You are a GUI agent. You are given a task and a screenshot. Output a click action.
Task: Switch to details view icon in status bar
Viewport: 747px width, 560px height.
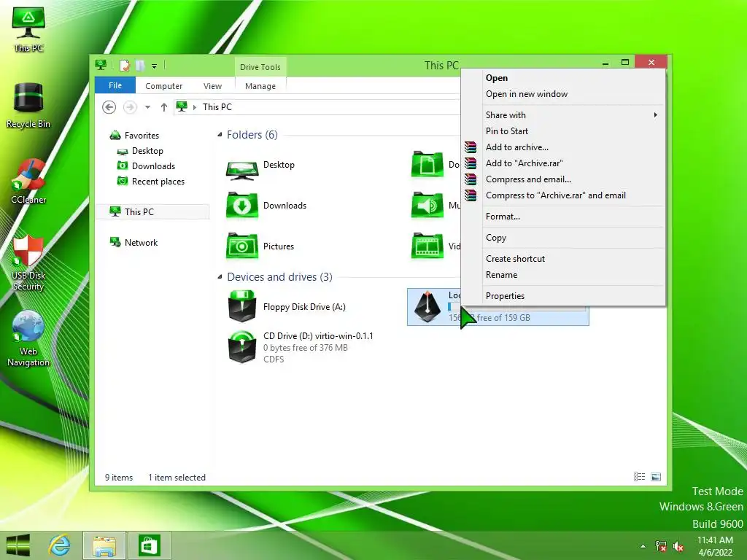click(x=639, y=477)
